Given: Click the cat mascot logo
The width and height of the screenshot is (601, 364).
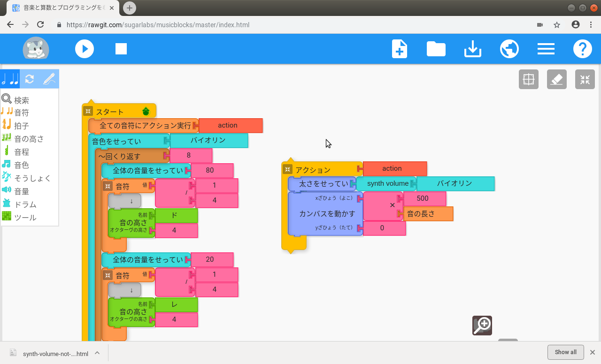Looking at the screenshot, I should (x=36, y=49).
